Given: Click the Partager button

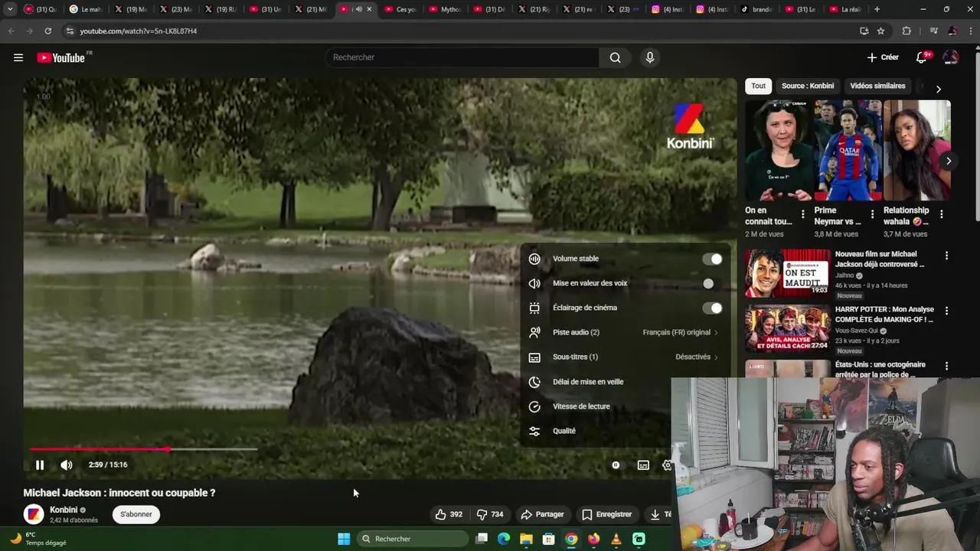Looking at the screenshot, I should [x=542, y=514].
